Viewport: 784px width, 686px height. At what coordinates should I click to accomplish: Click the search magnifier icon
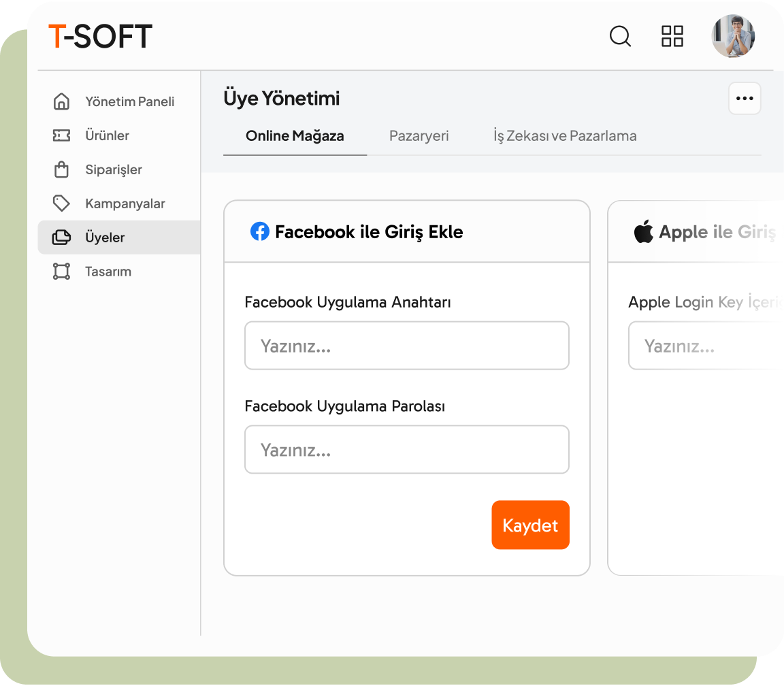pos(619,36)
